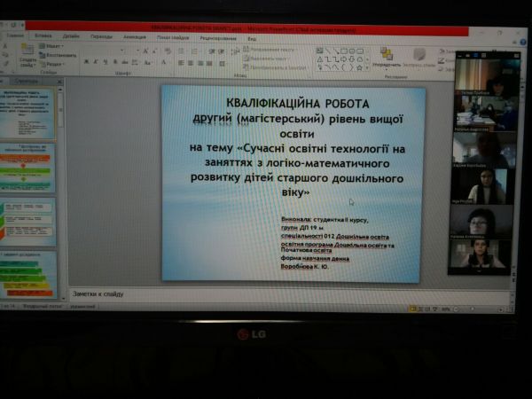Open the Design ribbon tab
This screenshot has width=532, height=399.
71,37
